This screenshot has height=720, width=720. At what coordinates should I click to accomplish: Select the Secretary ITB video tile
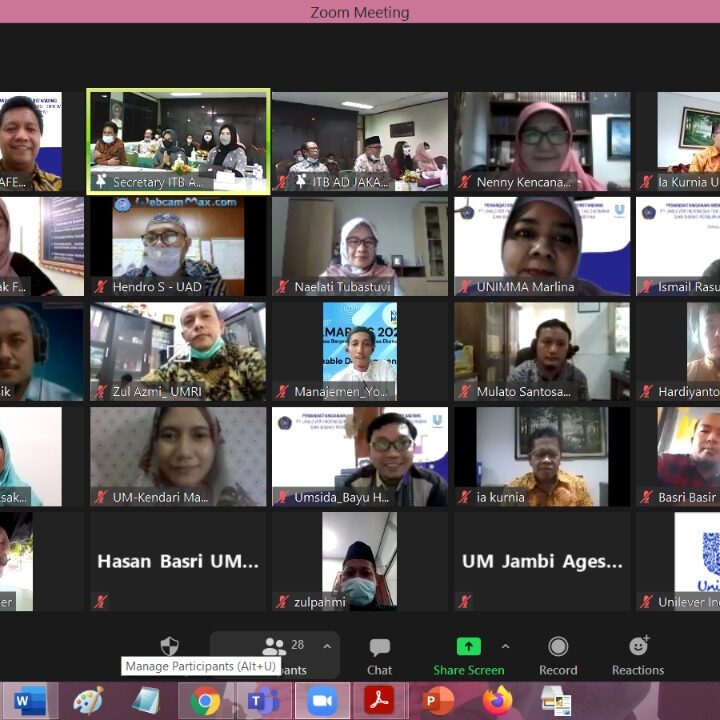pyautogui.click(x=178, y=140)
